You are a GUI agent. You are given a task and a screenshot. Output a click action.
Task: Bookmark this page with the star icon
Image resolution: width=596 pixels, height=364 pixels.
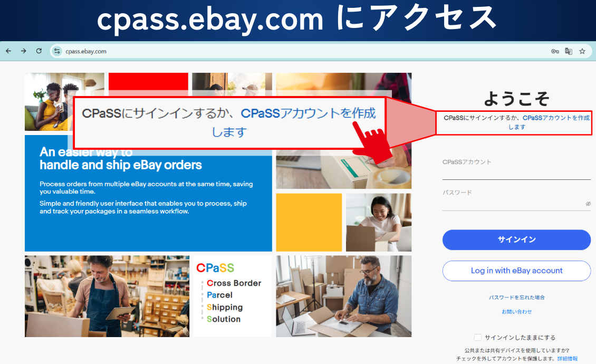point(582,51)
